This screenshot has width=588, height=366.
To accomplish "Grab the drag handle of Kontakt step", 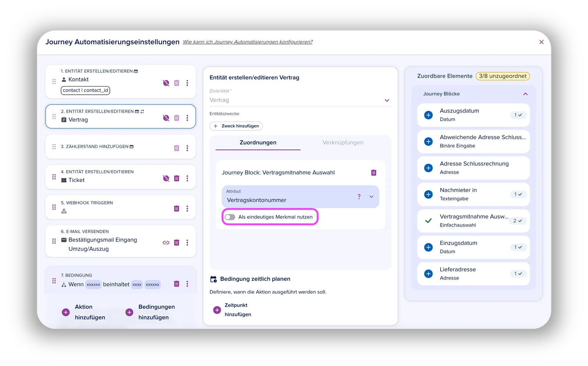I will 54,81.
